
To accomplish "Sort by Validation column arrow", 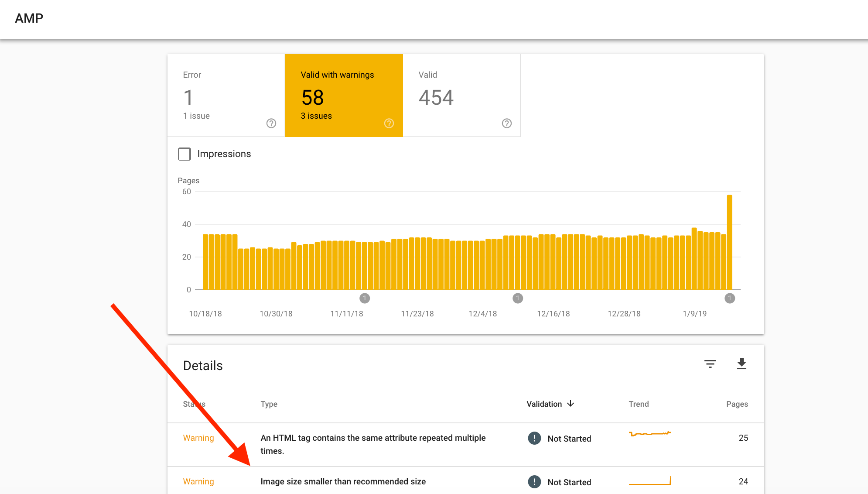I will pyautogui.click(x=571, y=404).
